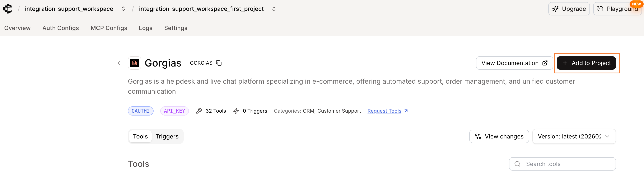The width and height of the screenshot is (644, 181).
Task: Open the Version latest dropdown
Action: [574, 136]
